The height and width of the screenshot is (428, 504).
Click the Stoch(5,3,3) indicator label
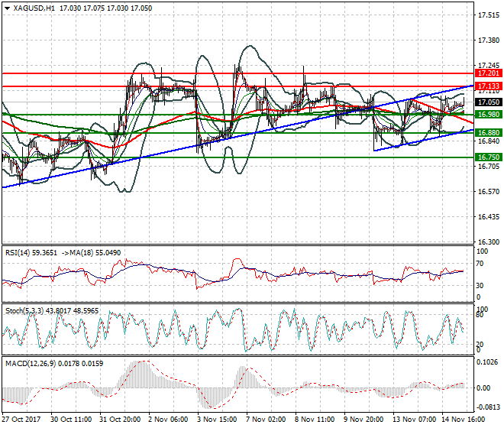pos(25,311)
